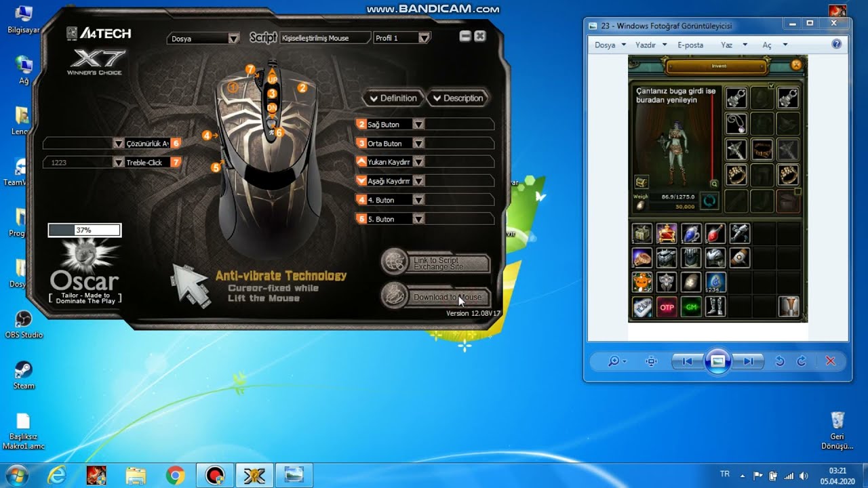Rotate photo clockwise
Viewport: 868px width, 488px height.
click(802, 361)
